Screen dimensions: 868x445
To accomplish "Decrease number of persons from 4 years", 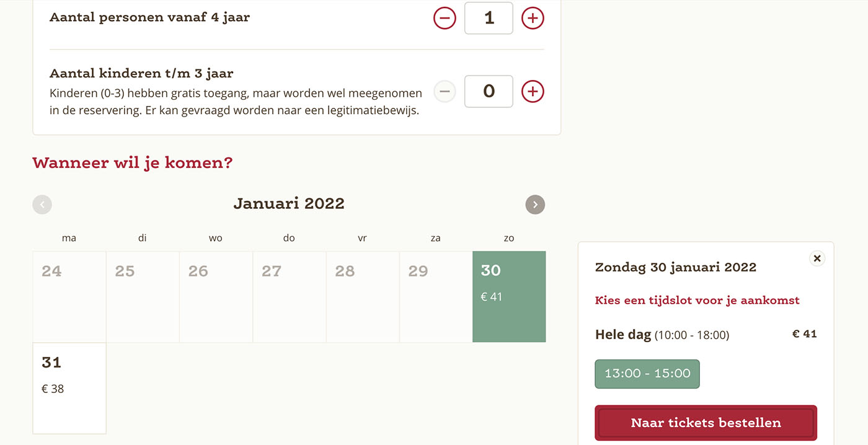I will (445, 19).
